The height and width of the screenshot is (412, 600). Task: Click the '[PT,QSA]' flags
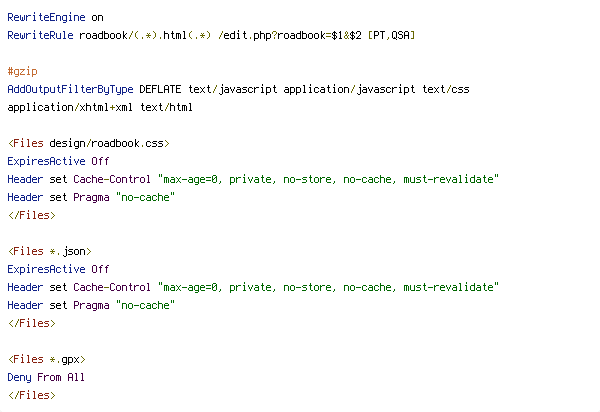point(391,36)
